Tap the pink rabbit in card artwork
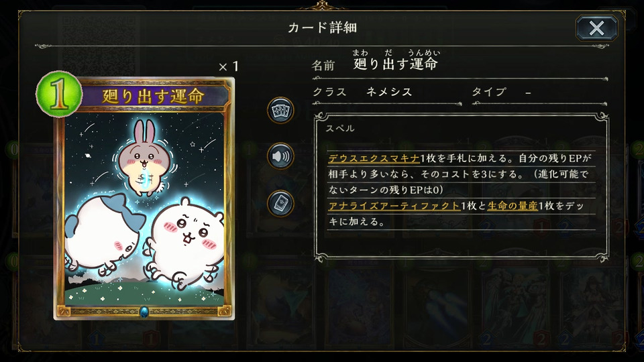The height and width of the screenshot is (362, 644). click(x=144, y=158)
